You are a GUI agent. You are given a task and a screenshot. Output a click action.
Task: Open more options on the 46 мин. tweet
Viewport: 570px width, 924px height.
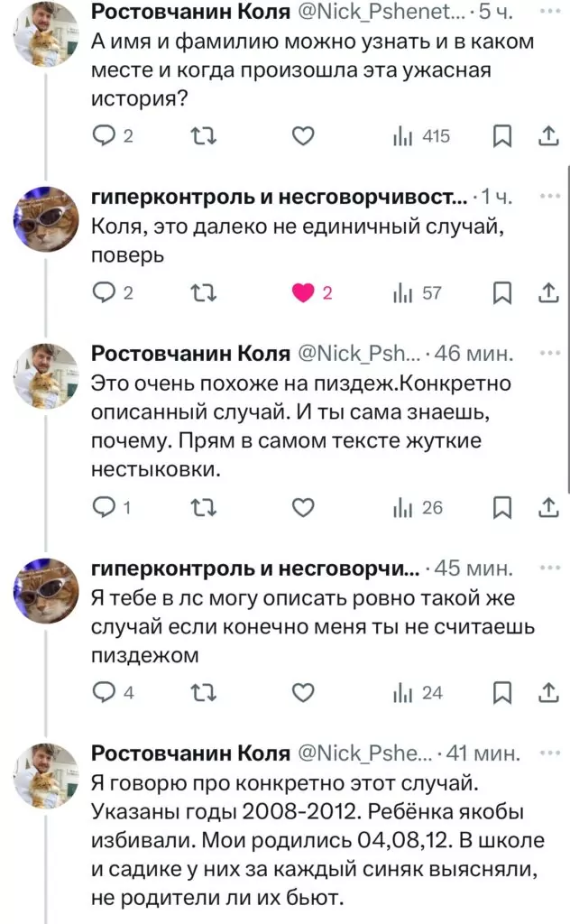click(548, 351)
